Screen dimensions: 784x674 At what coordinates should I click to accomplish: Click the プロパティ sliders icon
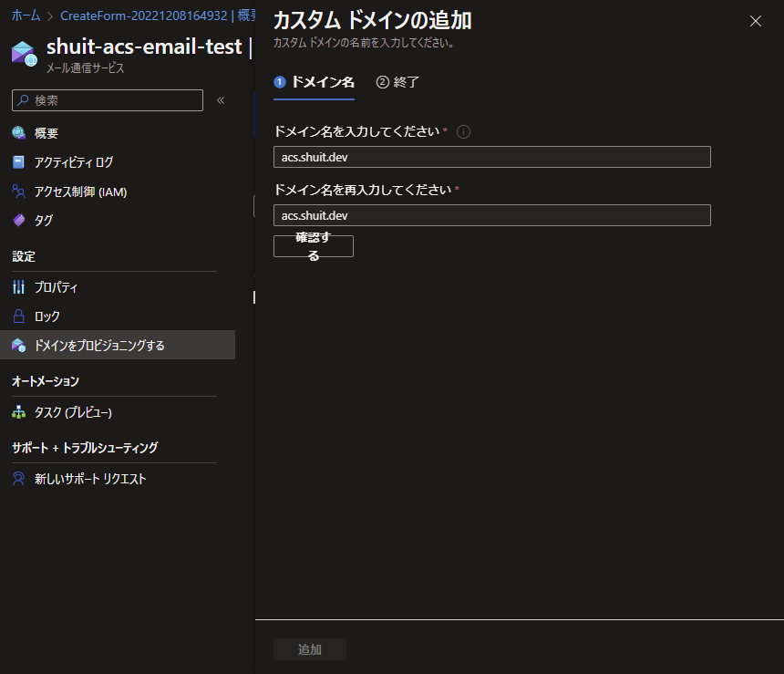18,287
